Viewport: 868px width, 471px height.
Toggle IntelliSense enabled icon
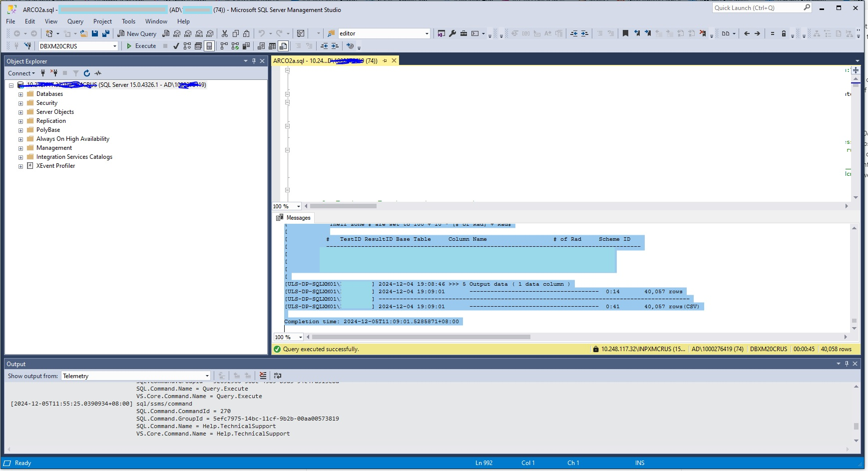tap(209, 46)
